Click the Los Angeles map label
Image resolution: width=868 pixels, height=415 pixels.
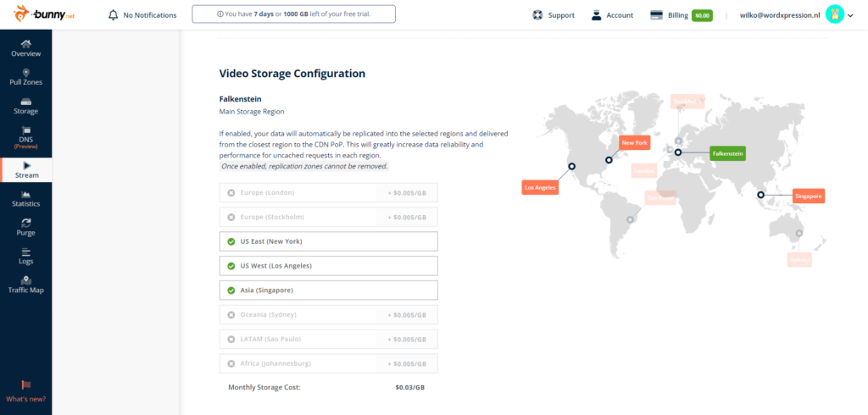(540, 187)
